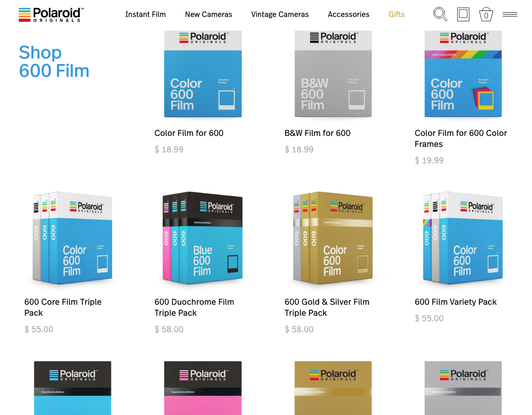This screenshot has width=532, height=415.
Task: Click the square frame icon in header
Action: (x=463, y=14)
